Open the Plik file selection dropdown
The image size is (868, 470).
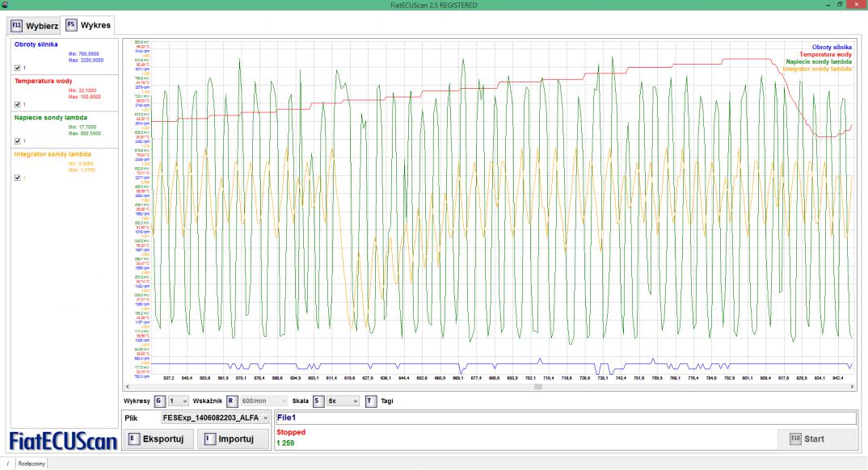[x=214, y=418]
